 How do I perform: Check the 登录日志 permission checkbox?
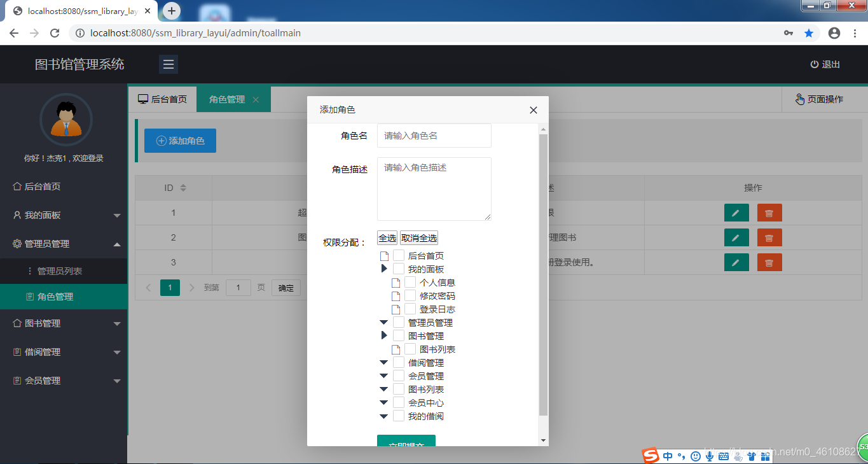(x=410, y=309)
